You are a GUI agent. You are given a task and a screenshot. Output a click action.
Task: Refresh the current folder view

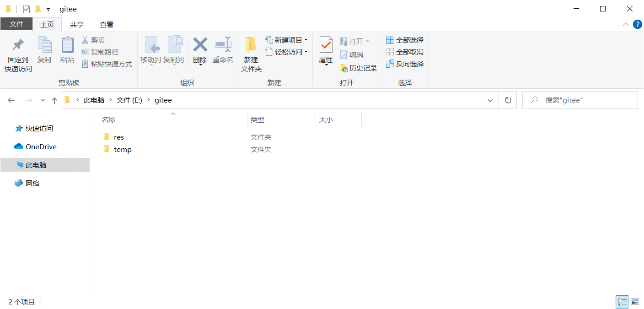508,100
